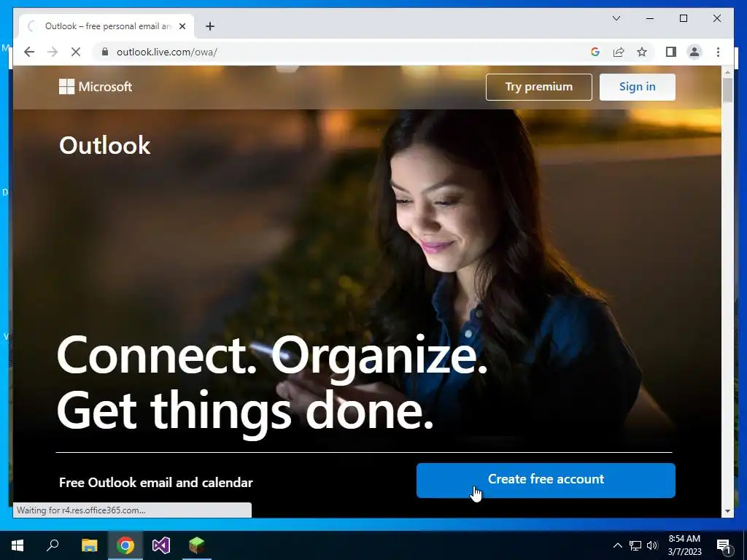Open Windows taskbar search
This screenshot has height=560, width=747.
[53, 545]
